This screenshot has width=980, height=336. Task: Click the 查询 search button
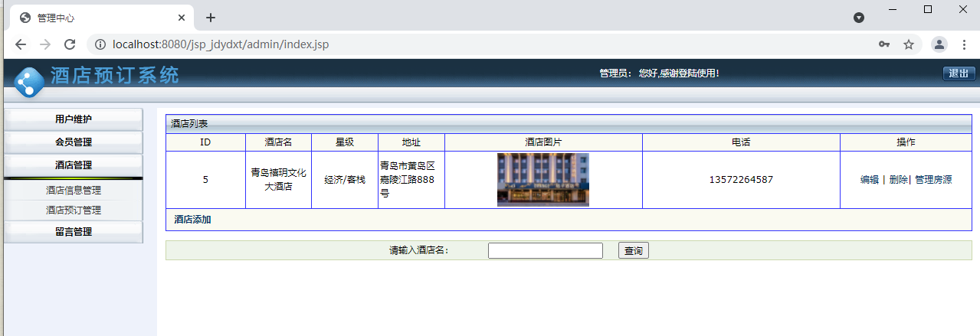(634, 250)
